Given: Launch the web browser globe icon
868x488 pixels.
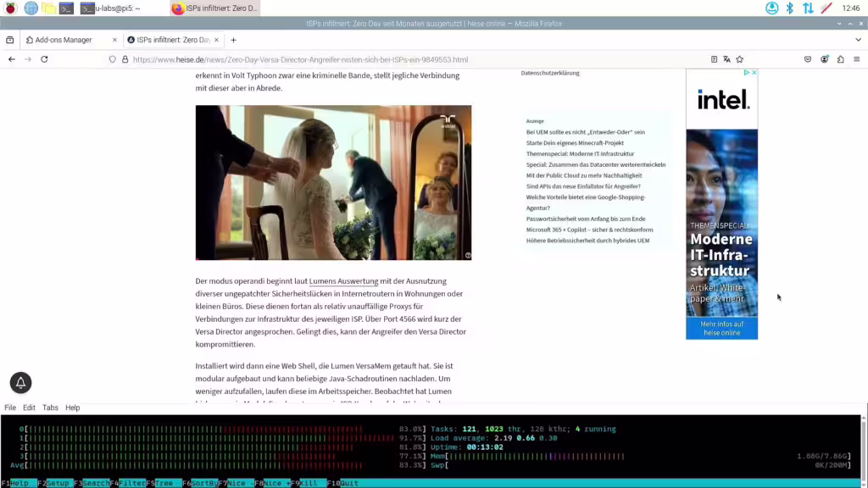Looking at the screenshot, I should click(x=31, y=8).
